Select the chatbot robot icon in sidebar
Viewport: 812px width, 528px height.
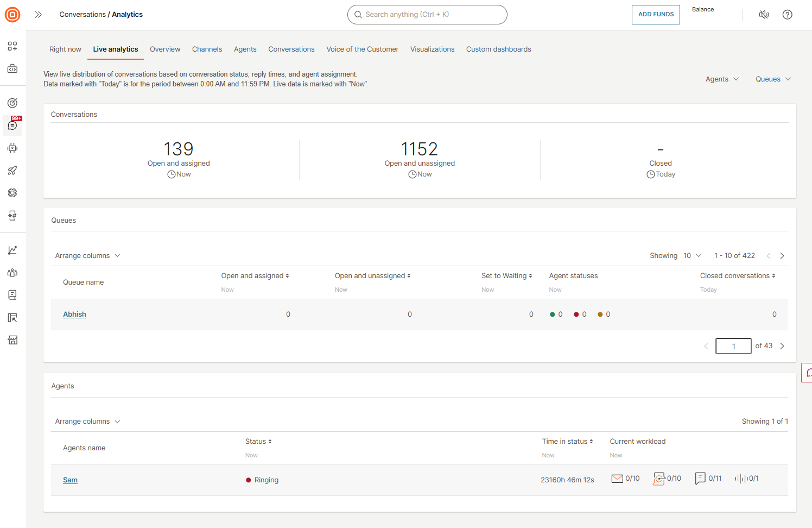click(12, 148)
